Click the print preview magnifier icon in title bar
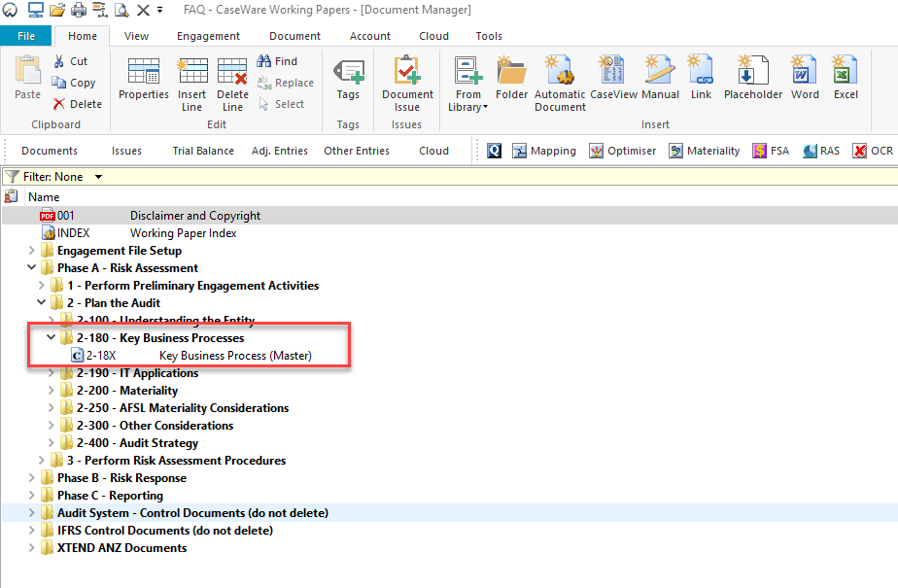 tap(121, 10)
